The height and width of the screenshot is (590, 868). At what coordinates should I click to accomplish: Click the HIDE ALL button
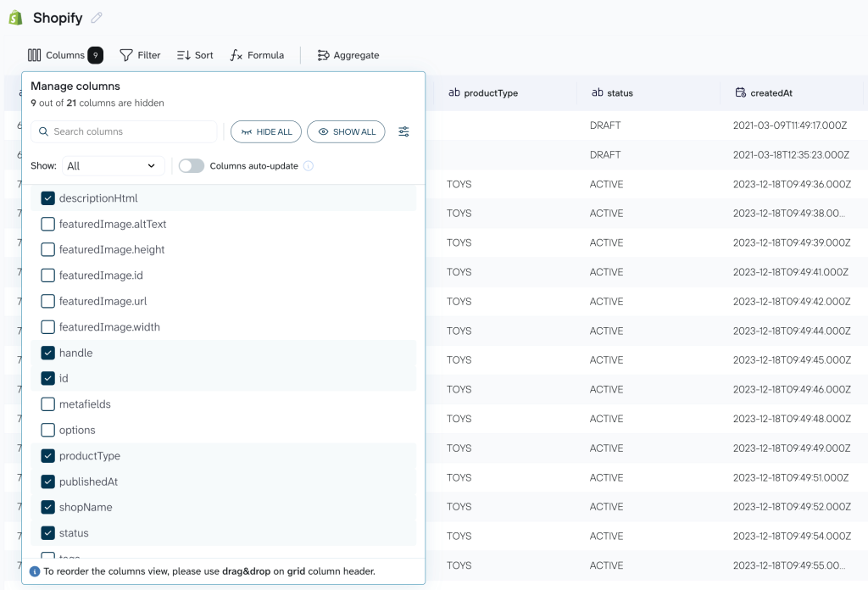(x=265, y=131)
